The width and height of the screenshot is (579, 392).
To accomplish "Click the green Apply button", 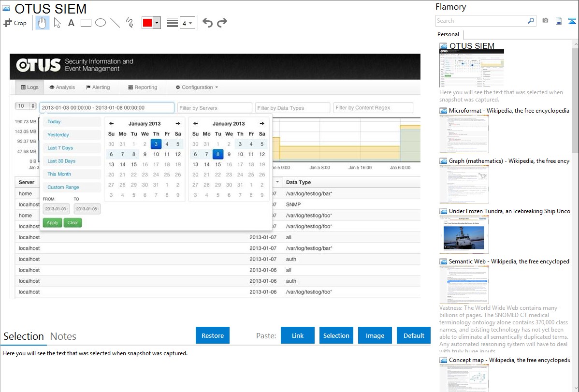I will (52, 222).
